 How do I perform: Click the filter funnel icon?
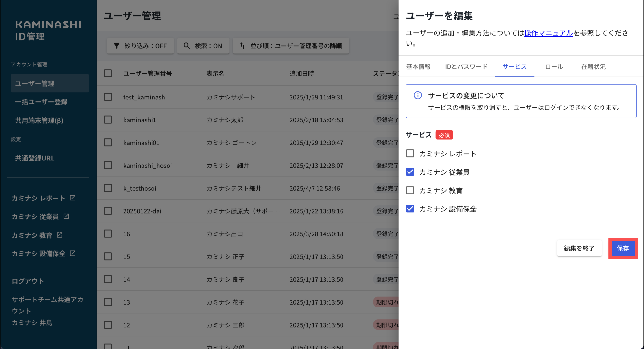pos(116,46)
